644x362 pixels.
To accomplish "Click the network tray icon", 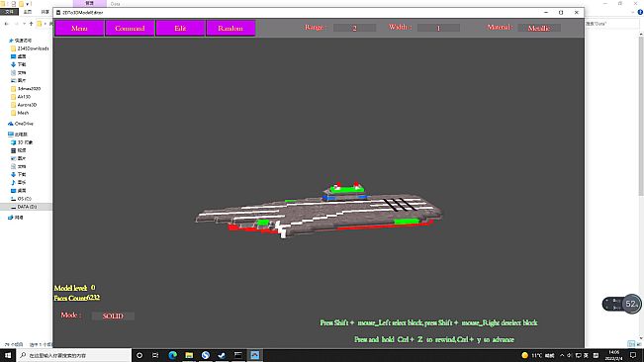I will pyautogui.click(x=579, y=355).
